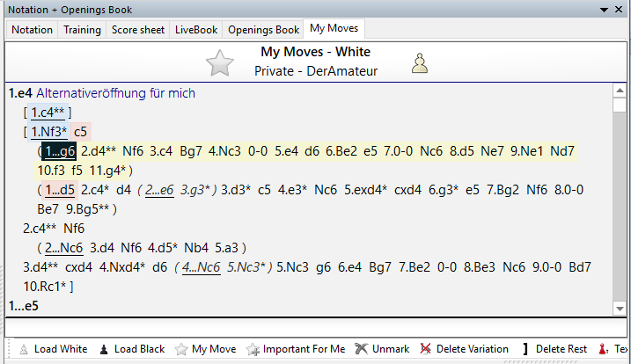Click the main line move 1...e5
The width and height of the screenshot is (631, 364).
click(24, 306)
